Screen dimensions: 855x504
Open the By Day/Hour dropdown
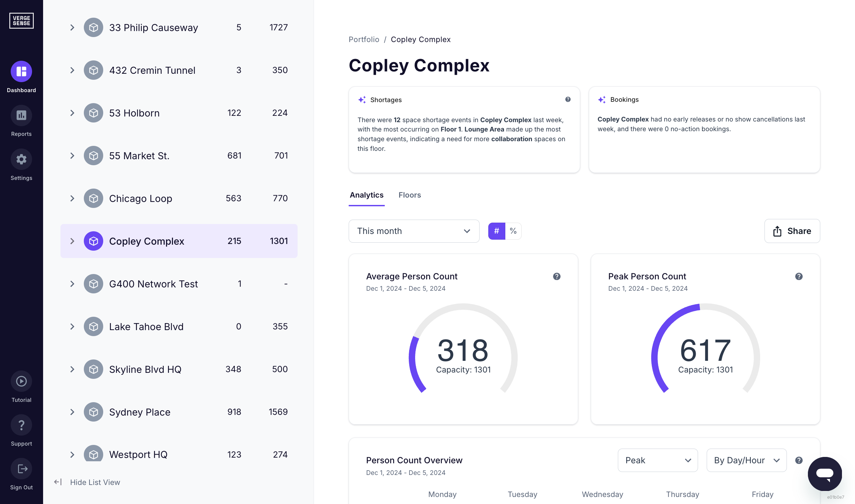click(x=746, y=460)
